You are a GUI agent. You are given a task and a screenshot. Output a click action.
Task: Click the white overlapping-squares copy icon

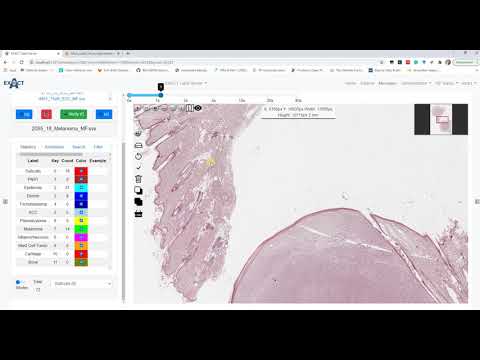click(138, 190)
